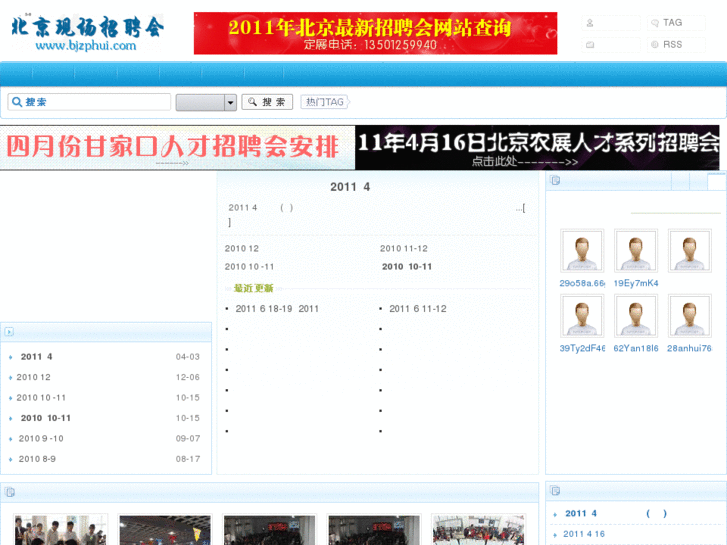Screen dimensions: 727x545
Task: Click the favorites folder icon box
Action: pos(611,45)
